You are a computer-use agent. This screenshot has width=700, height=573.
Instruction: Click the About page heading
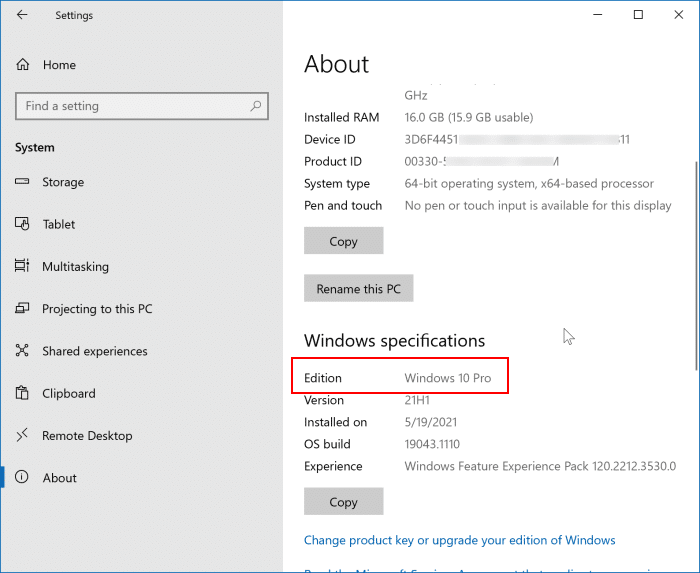click(336, 64)
